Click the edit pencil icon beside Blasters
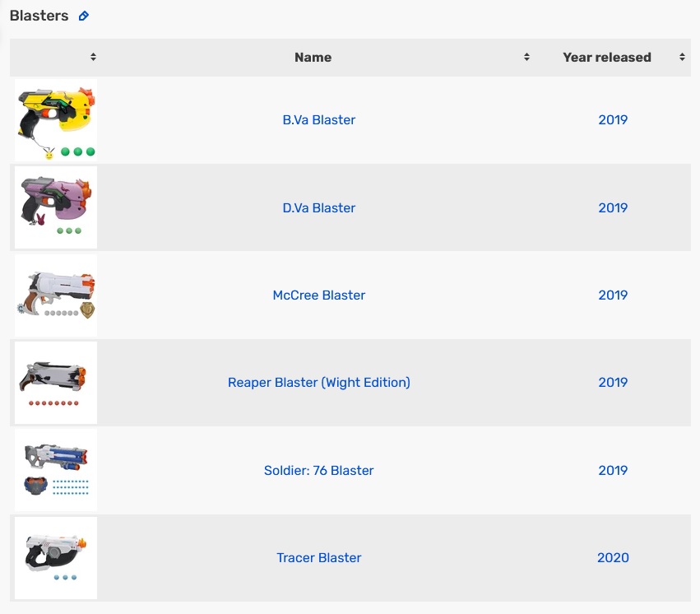 (83, 16)
